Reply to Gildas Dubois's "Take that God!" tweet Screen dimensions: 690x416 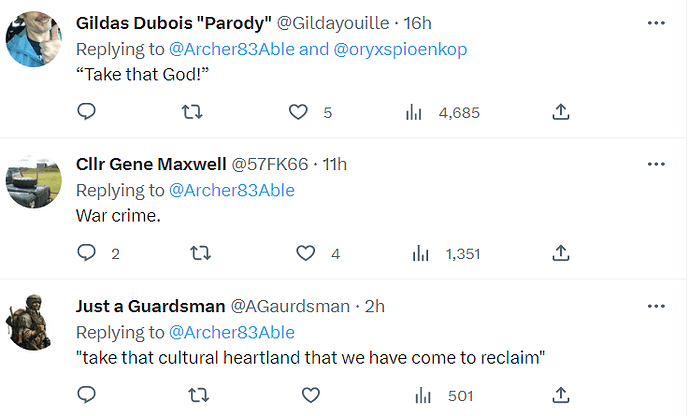point(86,113)
